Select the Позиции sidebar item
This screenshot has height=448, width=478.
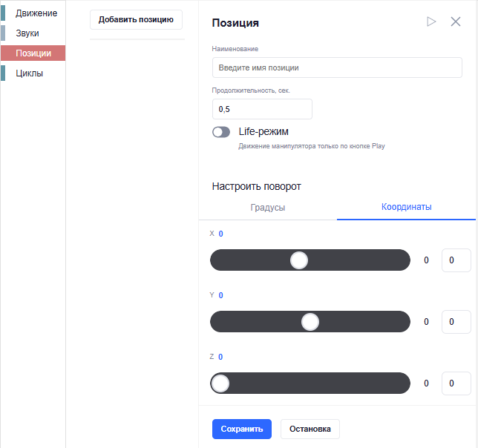pos(33,53)
